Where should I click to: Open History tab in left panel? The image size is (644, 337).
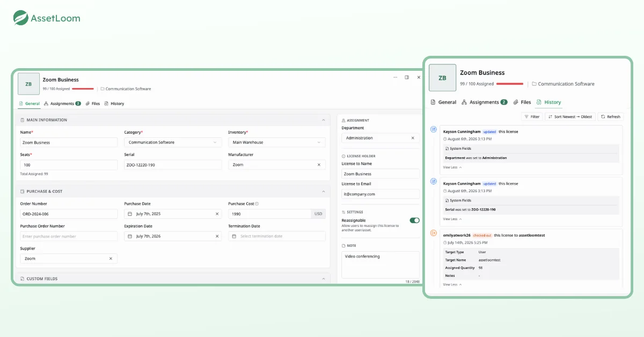(x=114, y=104)
